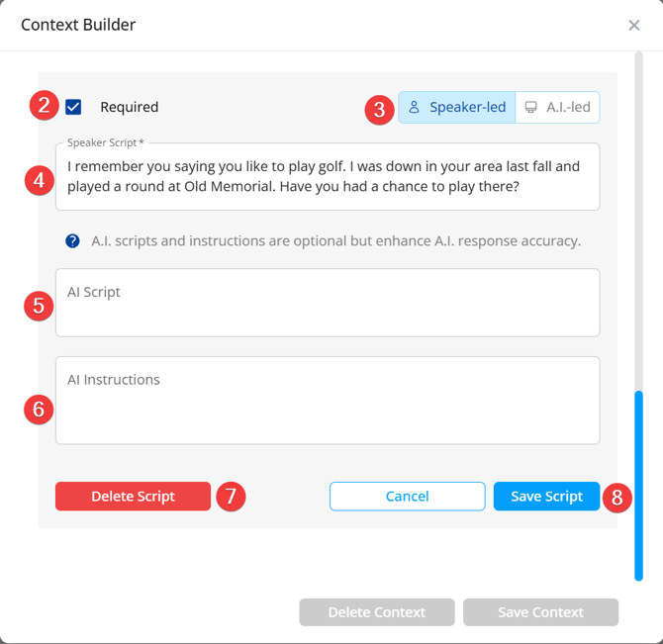
Task: Click the red number 3 badge
Action: (x=379, y=108)
